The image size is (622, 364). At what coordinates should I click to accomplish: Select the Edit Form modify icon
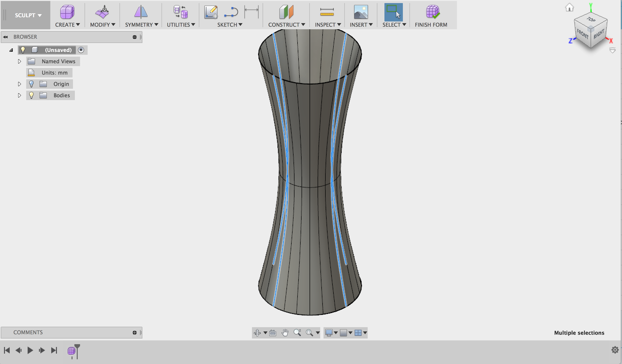pyautogui.click(x=102, y=12)
